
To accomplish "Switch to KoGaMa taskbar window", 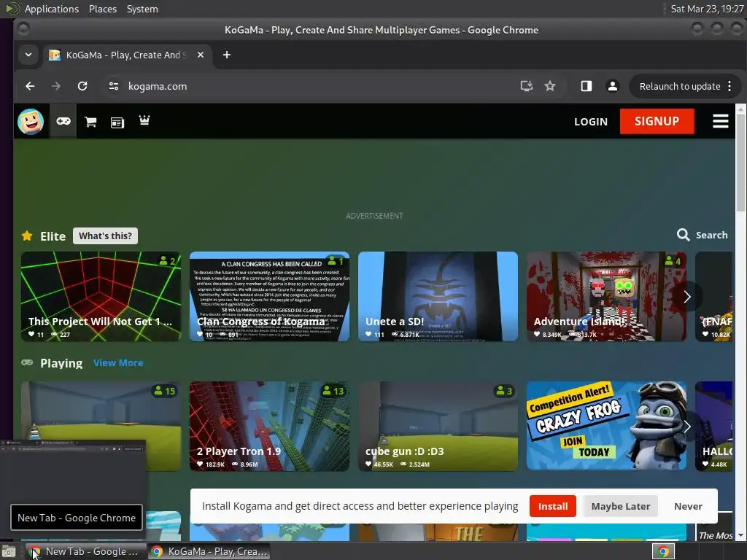I will (209, 551).
